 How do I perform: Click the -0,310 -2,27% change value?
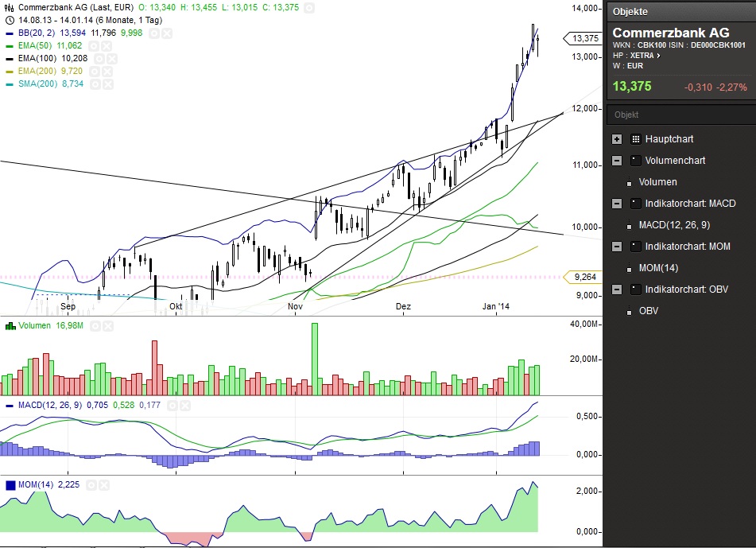715,87
